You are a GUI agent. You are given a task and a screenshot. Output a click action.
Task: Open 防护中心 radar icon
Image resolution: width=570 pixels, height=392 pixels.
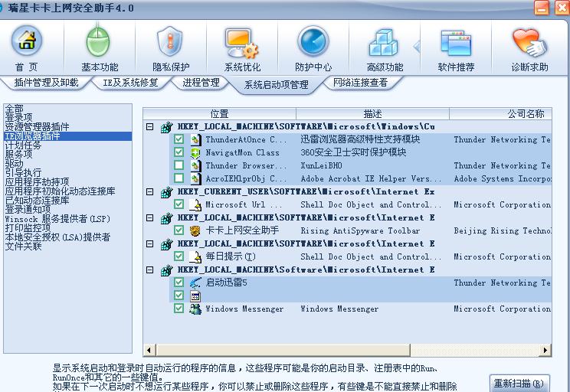tap(313, 41)
